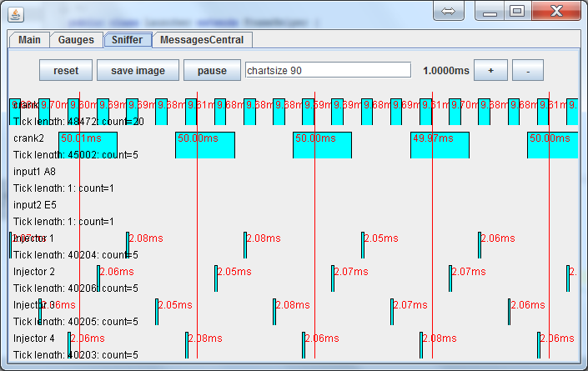Zoom in with the + button
The height and width of the screenshot is (371, 588).
[x=490, y=71]
